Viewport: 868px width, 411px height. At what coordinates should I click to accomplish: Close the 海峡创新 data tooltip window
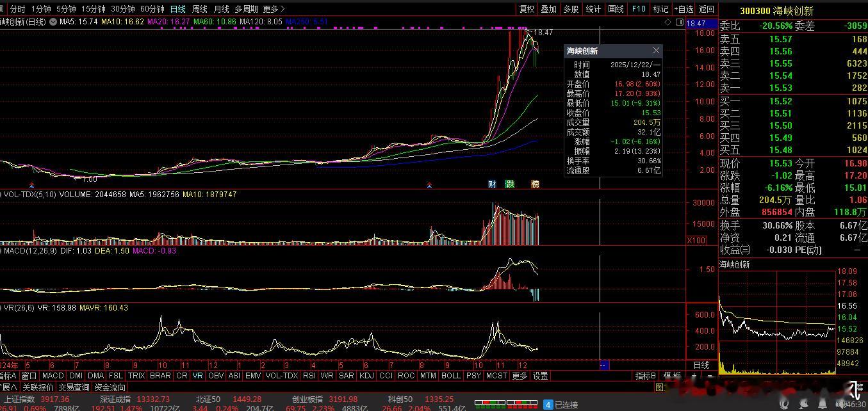point(656,51)
